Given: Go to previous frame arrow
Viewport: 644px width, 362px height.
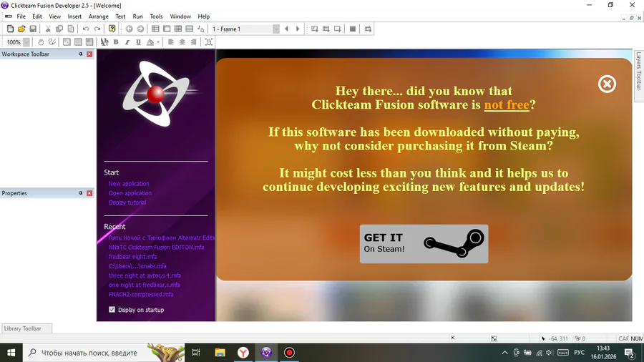Looking at the screenshot, I should pyautogui.click(x=286, y=29).
